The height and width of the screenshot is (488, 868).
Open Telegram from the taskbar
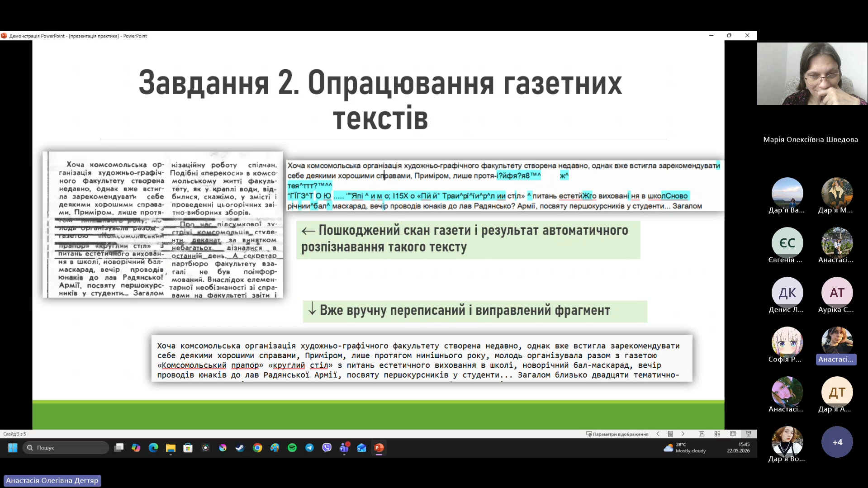(x=309, y=448)
